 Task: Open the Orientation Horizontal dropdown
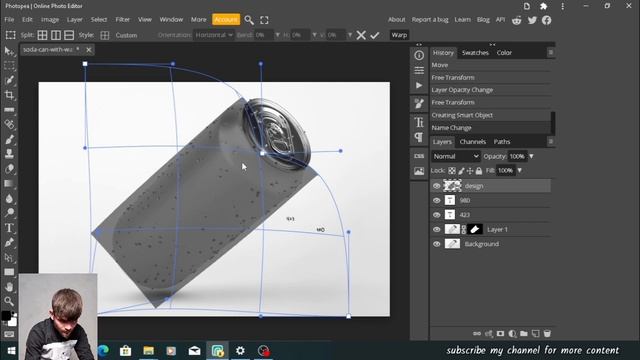point(213,35)
